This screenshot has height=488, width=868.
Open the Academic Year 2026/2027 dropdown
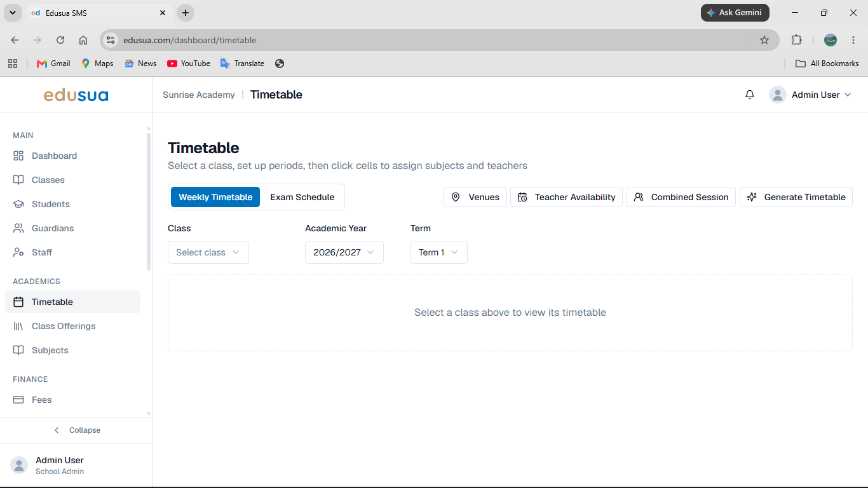click(344, 252)
